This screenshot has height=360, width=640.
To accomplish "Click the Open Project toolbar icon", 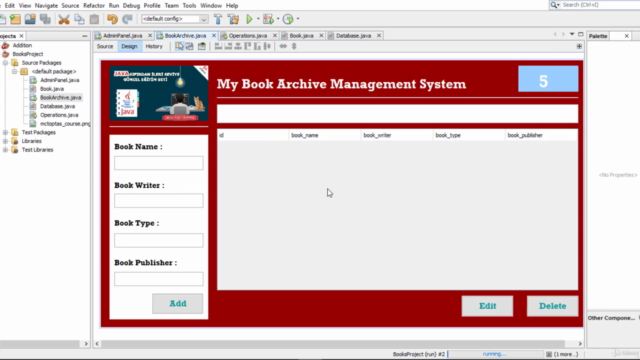I will click(30, 19).
